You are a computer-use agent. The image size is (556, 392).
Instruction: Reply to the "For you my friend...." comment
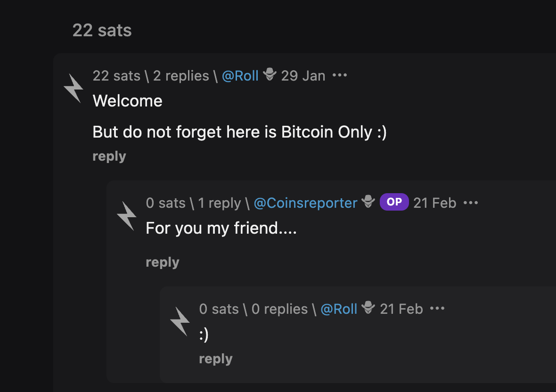163,262
